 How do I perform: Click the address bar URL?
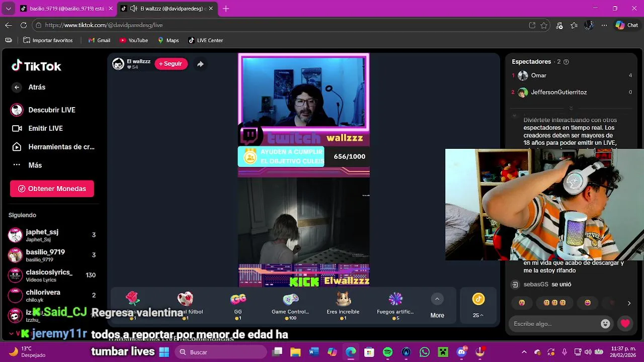(104, 25)
